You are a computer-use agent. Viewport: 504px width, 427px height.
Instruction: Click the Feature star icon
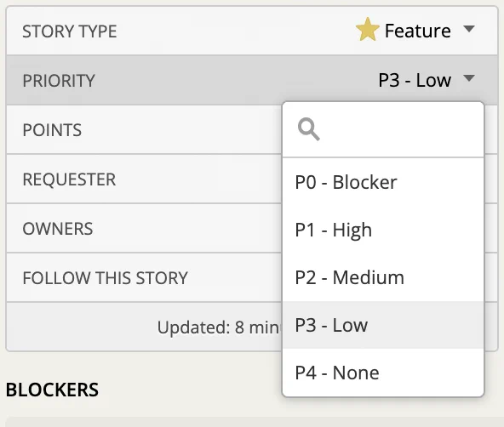(368, 30)
